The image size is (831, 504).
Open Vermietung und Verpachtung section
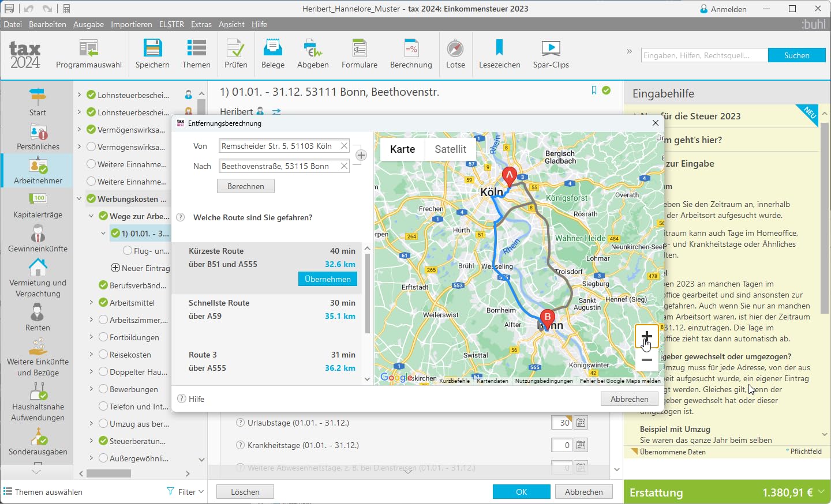[x=38, y=279]
